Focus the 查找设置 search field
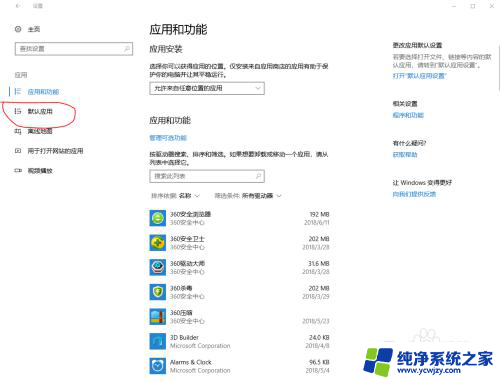Image resolution: width=500 pixels, height=382 pixels. [x=74, y=49]
